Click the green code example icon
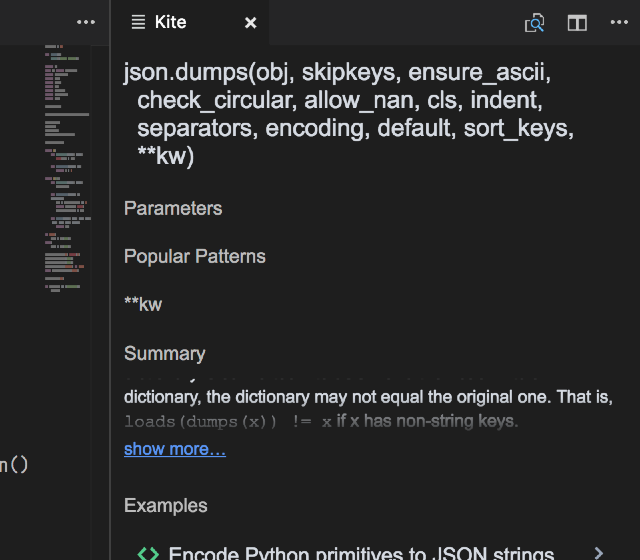Image resolution: width=640 pixels, height=560 pixels. tap(148, 553)
